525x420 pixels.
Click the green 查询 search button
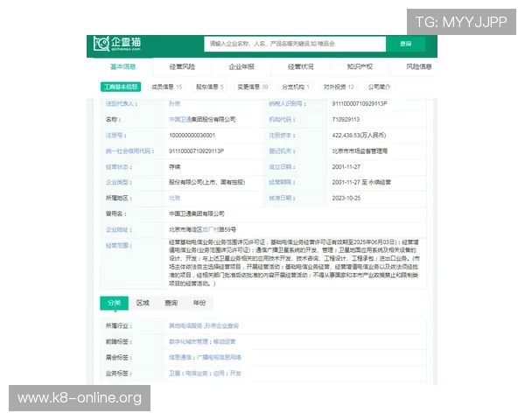pos(405,44)
